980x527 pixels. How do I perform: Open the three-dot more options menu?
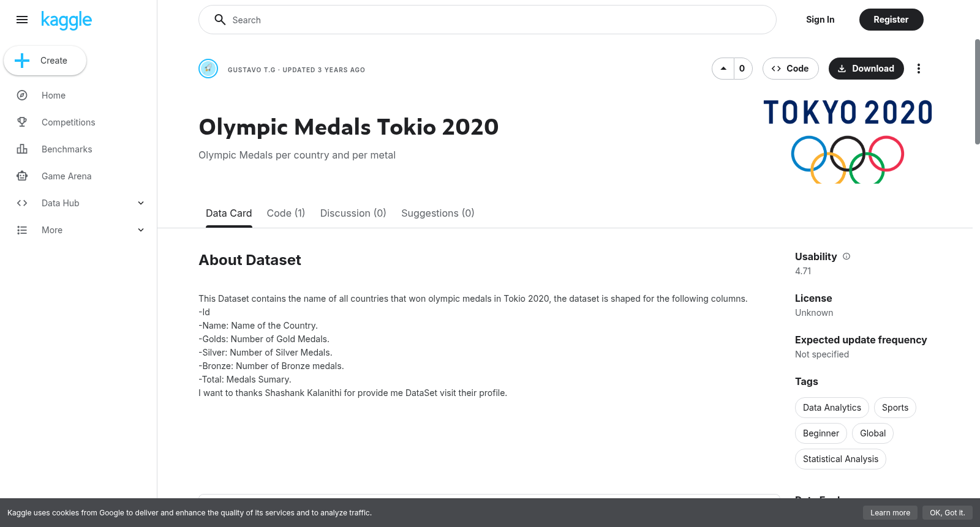tap(918, 69)
